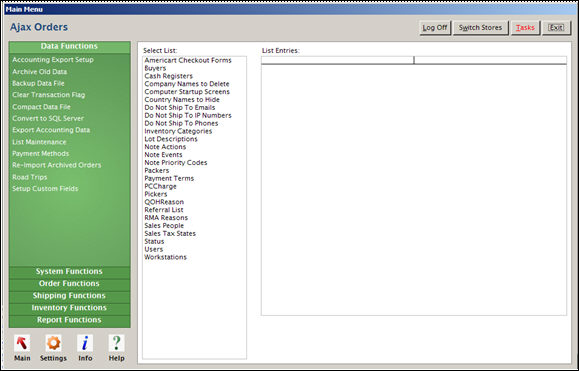Image resolution: width=579 pixels, height=371 pixels.
Task: Select the Status list
Action: (x=154, y=241)
